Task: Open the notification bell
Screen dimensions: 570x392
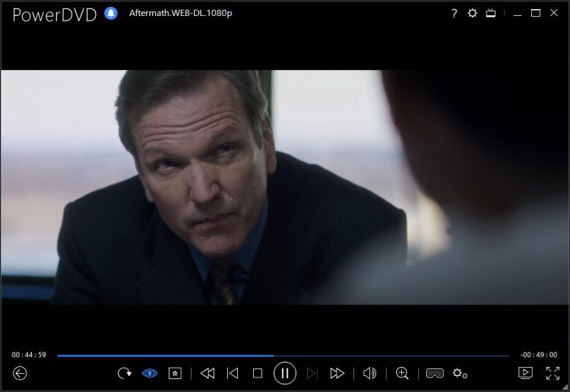Action: (x=111, y=14)
